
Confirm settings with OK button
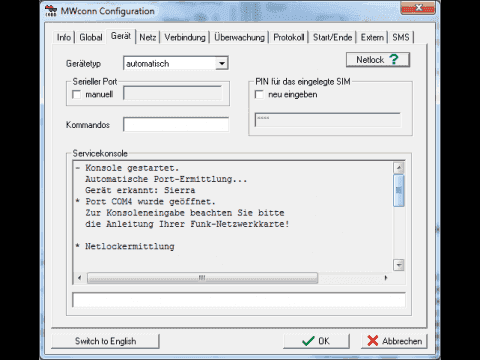coord(316,341)
